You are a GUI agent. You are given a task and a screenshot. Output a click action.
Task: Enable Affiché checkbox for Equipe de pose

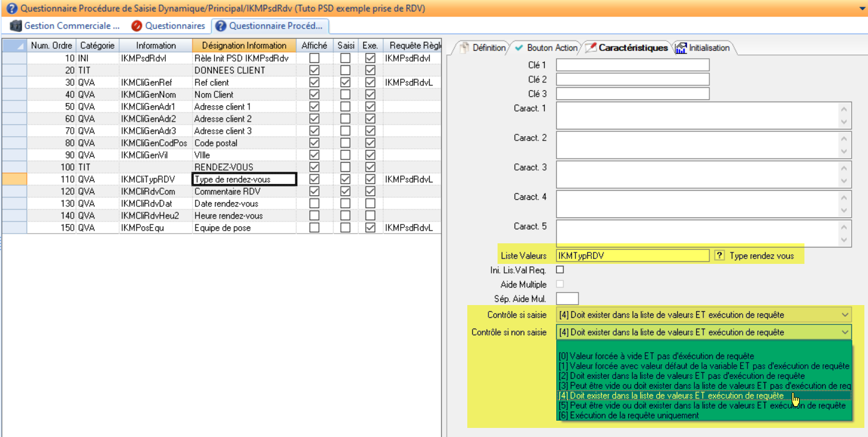pyautogui.click(x=314, y=228)
